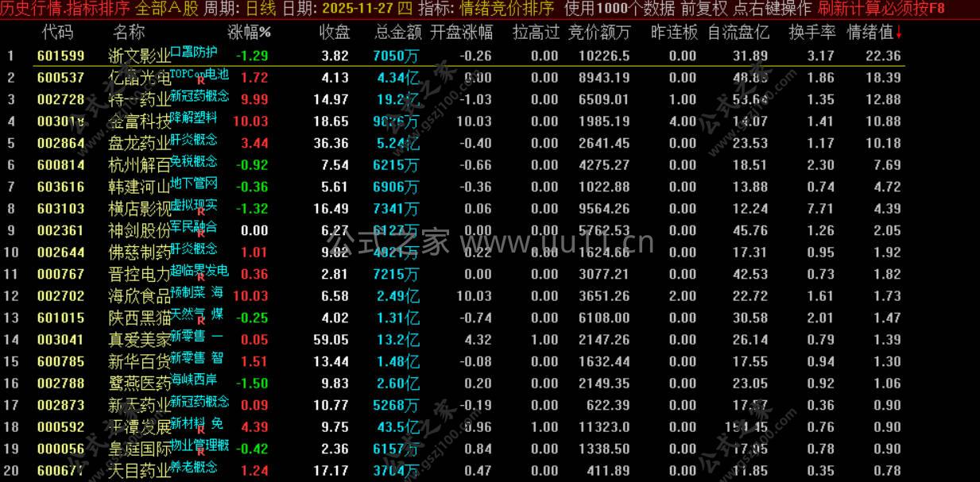Click the 养老概念 concept tag

click(x=193, y=467)
